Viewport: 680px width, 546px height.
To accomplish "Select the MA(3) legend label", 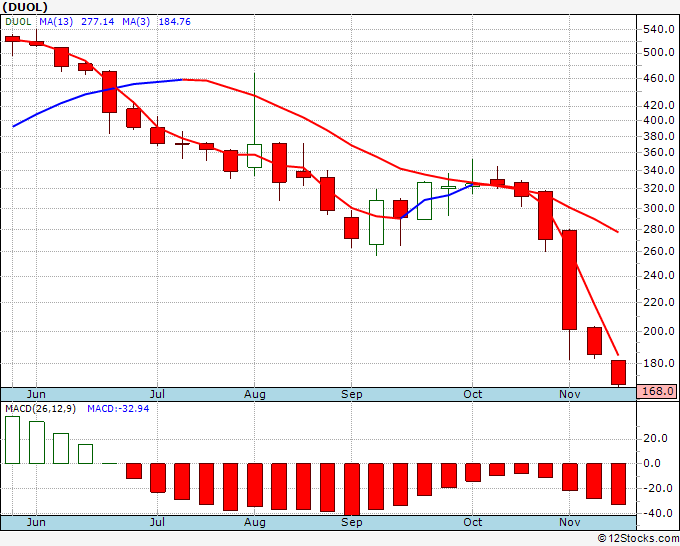I will click(x=136, y=22).
